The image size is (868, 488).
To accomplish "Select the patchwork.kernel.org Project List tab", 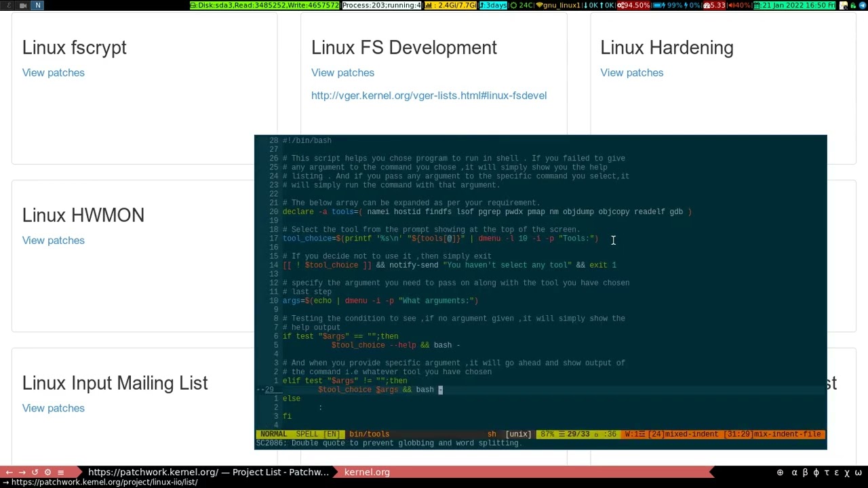I will tap(208, 472).
